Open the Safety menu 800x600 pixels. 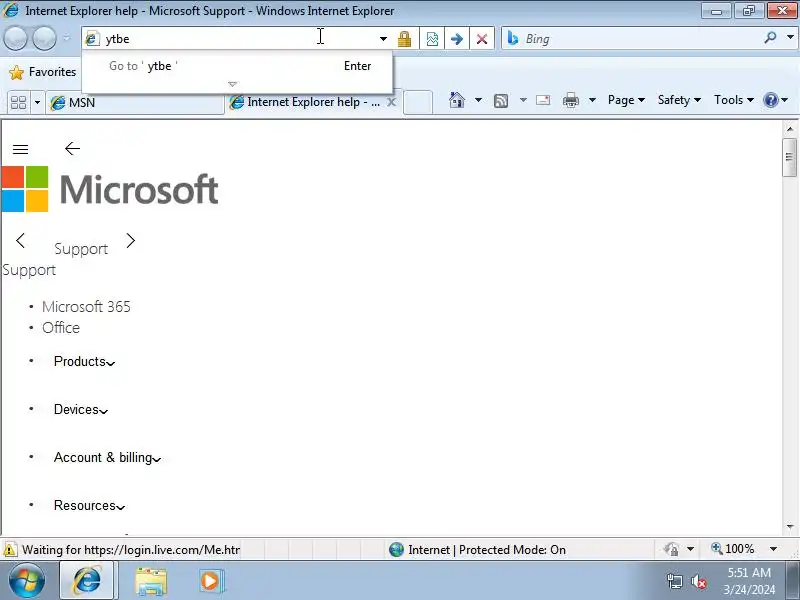tap(679, 100)
